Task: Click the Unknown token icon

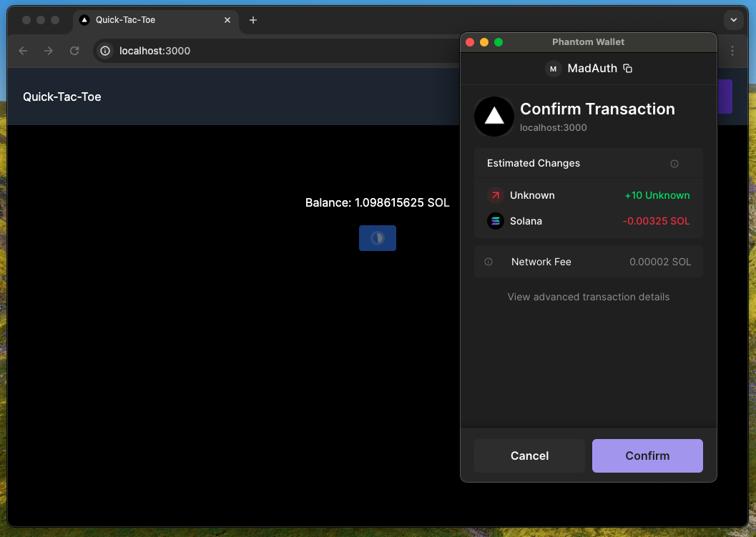Action: (495, 195)
